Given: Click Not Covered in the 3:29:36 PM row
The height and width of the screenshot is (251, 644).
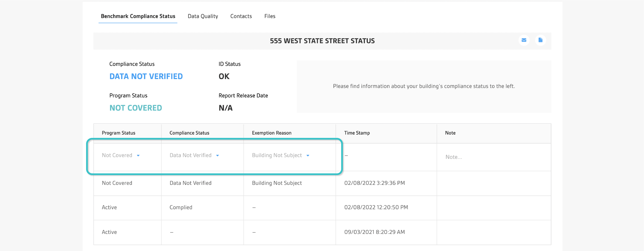Looking at the screenshot, I should (x=117, y=183).
